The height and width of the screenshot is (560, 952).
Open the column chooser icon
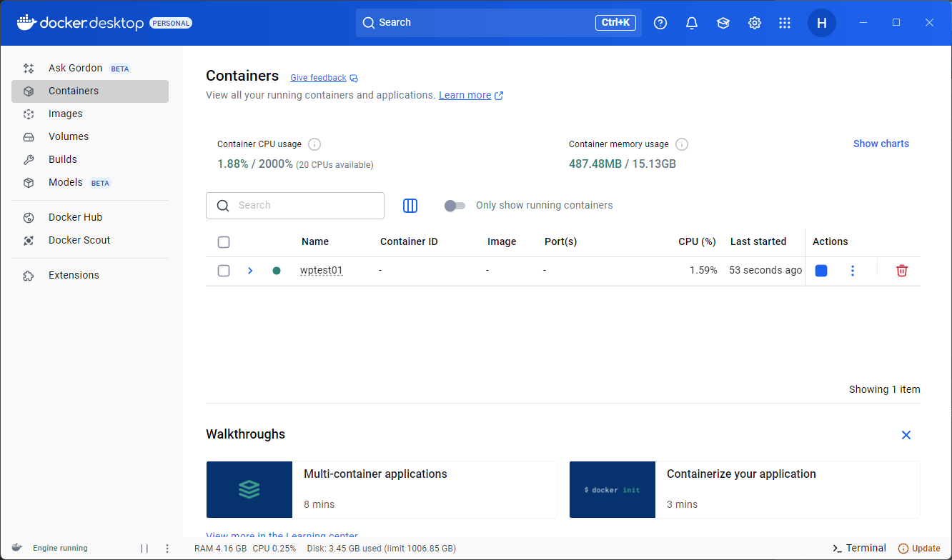[x=410, y=206]
